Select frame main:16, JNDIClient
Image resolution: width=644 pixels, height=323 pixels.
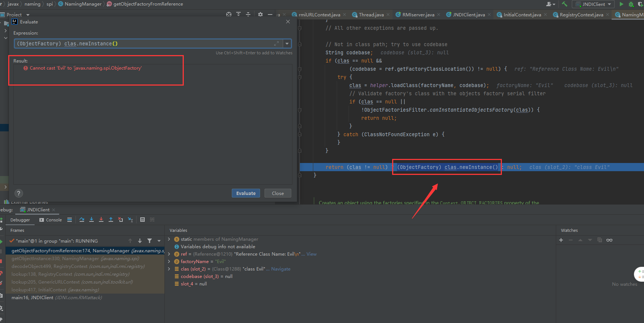tap(85, 298)
